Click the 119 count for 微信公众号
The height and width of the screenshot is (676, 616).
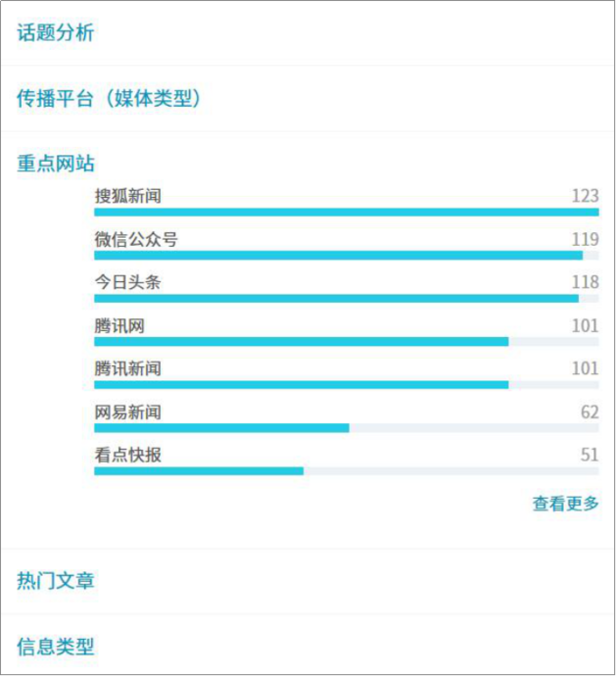(x=586, y=239)
